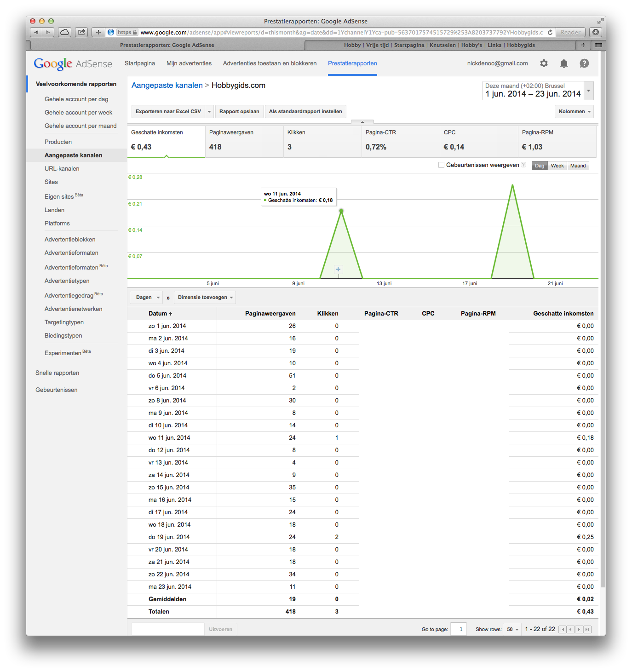Open Show rows 50 dropdown
Screen dimensions: 632x672
(x=513, y=629)
